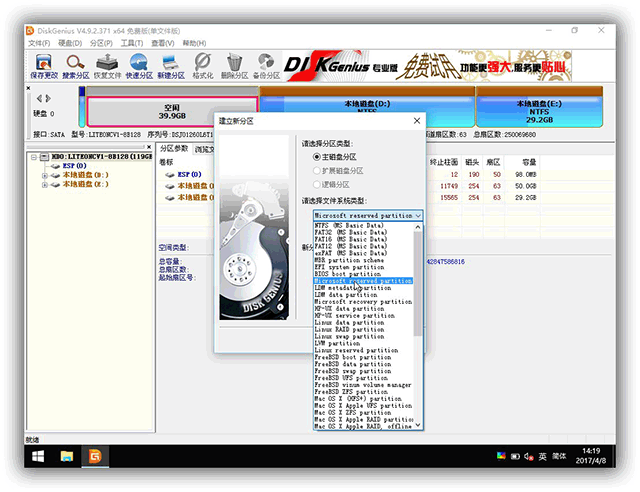640x492 pixels.
Task: Choose Microsoft recovery partition in list
Action: (x=363, y=302)
